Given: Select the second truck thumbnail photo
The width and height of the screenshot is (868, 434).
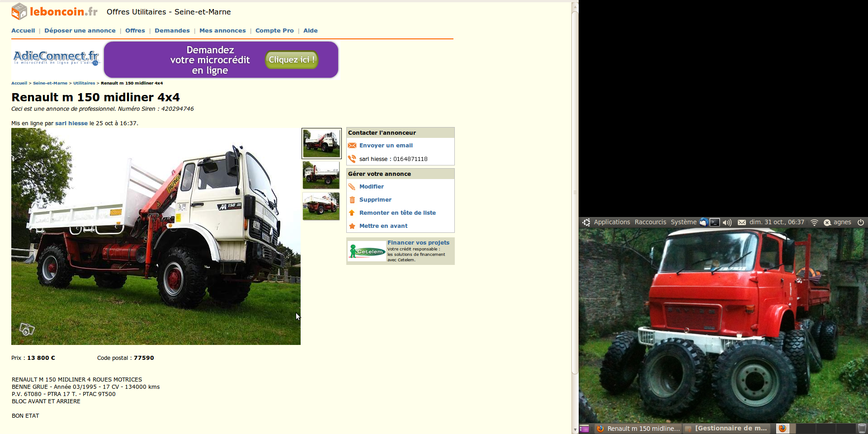Looking at the screenshot, I should (321, 175).
